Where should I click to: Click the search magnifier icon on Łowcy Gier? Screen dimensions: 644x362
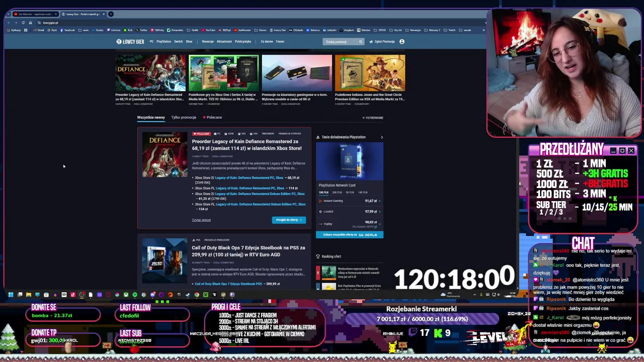click(360, 42)
